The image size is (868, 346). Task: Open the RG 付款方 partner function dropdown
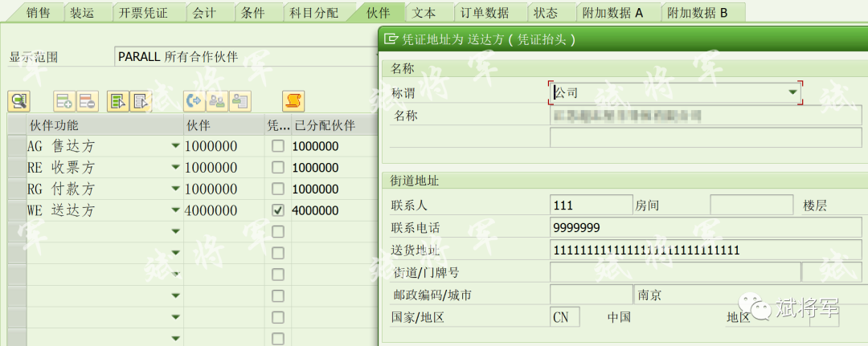pos(175,189)
